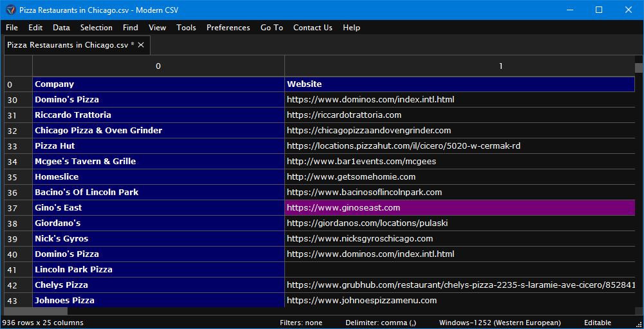Screen dimensions: 644x329
Task: Click the chicagopizzaandovengrinder.com website cell
Action: pyautogui.click(x=459, y=130)
